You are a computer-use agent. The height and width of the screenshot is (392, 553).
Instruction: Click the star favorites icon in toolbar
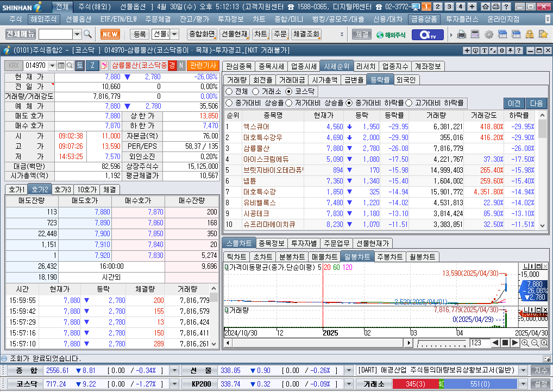click(x=543, y=35)
